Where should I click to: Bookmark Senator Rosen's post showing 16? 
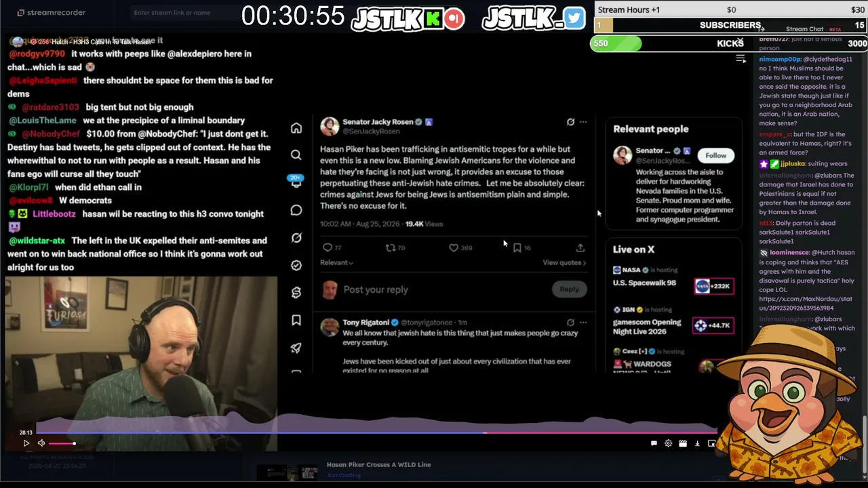point(517,248)
